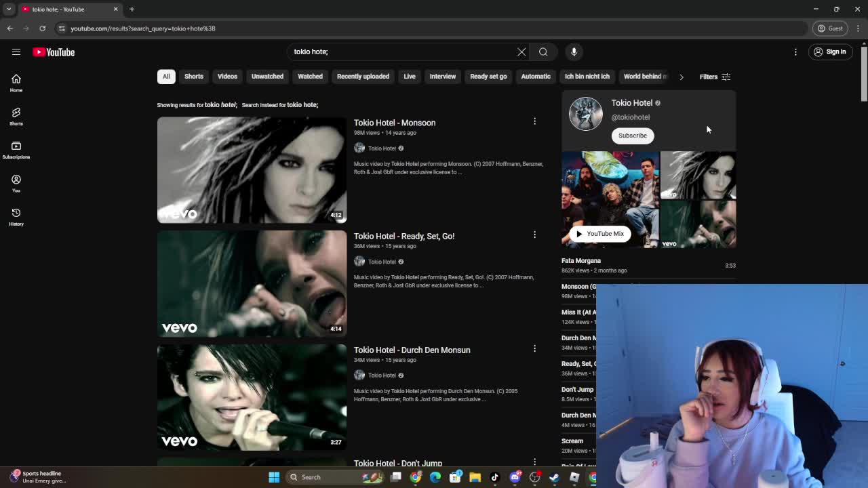Open 'Tokio Hotel - Don't Jump' title
868x488 pixels.
(x=398, y=463)
